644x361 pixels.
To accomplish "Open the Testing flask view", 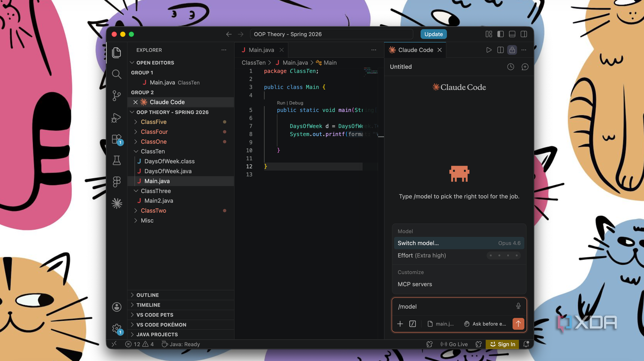I will [116, 160].
